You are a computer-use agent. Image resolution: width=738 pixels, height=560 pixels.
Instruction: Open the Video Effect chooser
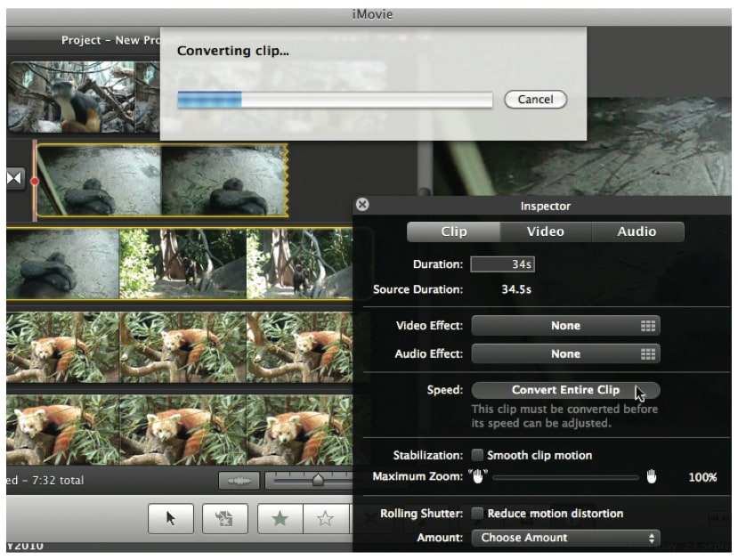(x=565, y=326)
